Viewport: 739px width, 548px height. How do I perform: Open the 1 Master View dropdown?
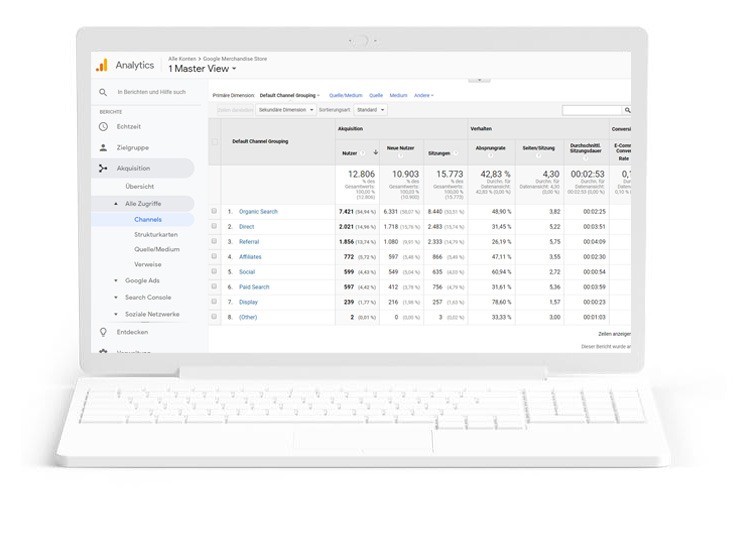(202, 69)
